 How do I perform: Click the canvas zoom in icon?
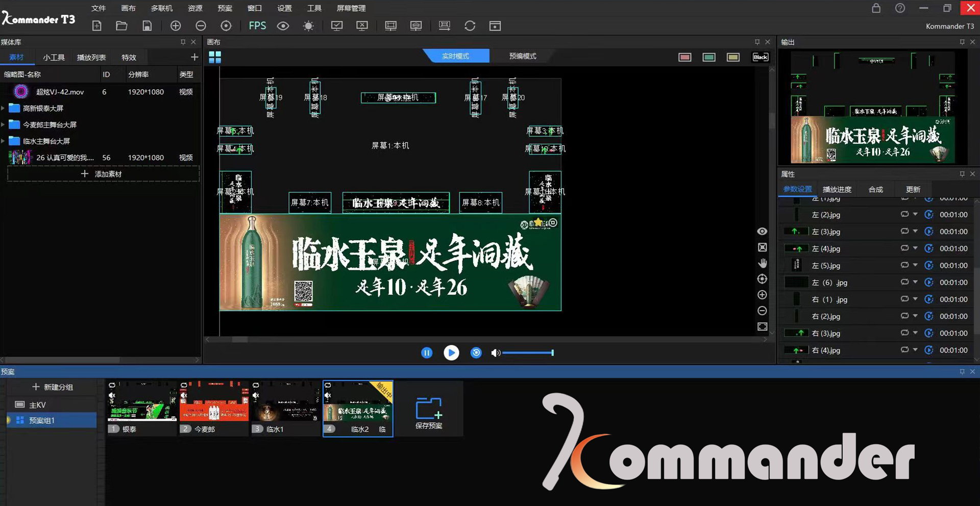click(x=762, y=295)
